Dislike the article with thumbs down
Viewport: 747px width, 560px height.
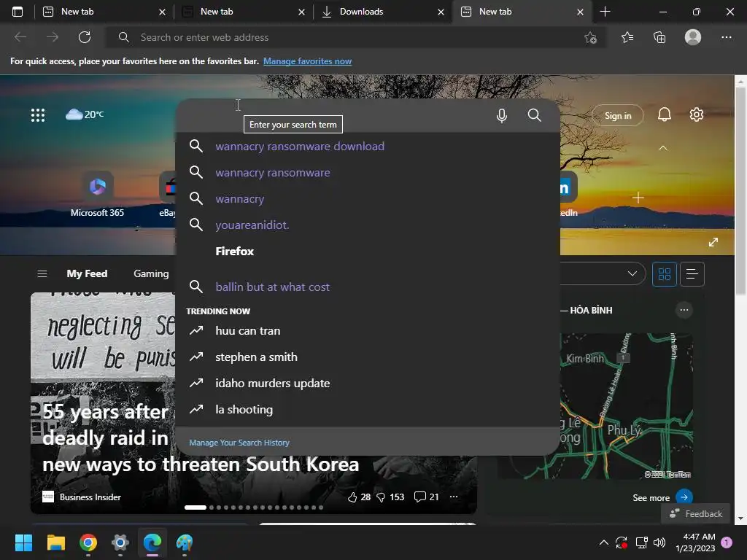tap(381, 497)
